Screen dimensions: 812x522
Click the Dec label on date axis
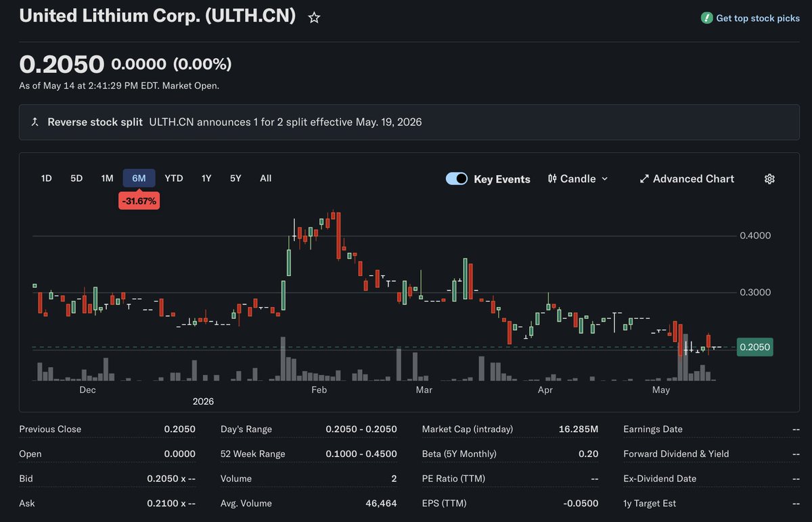[87, 390]
